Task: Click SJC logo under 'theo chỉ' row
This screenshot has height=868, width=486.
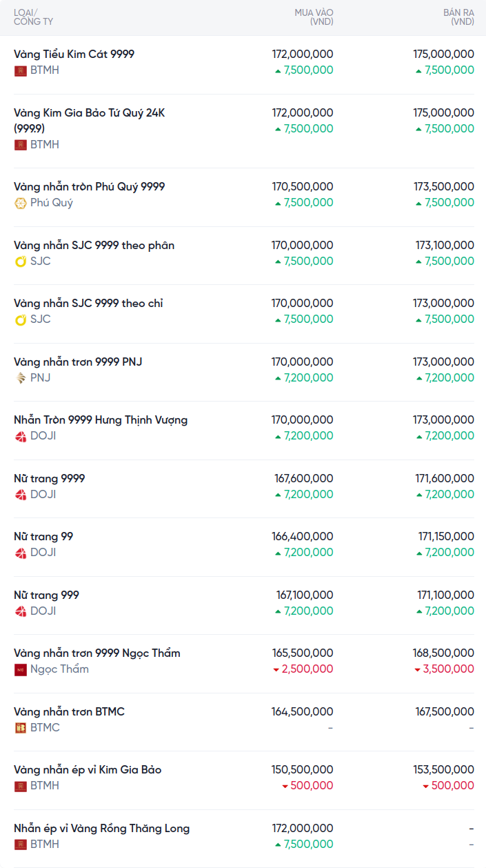Action: click(21, 319)
